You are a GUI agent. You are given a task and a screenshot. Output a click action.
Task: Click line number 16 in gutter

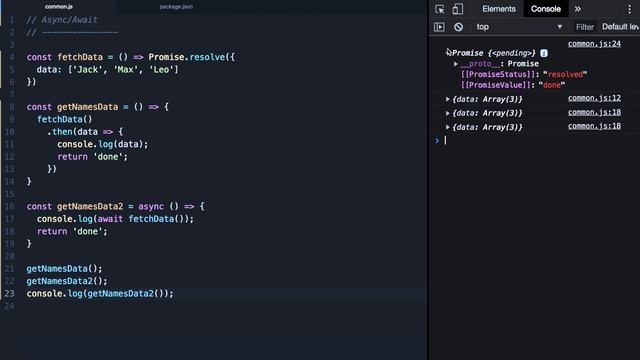(9, 207)
